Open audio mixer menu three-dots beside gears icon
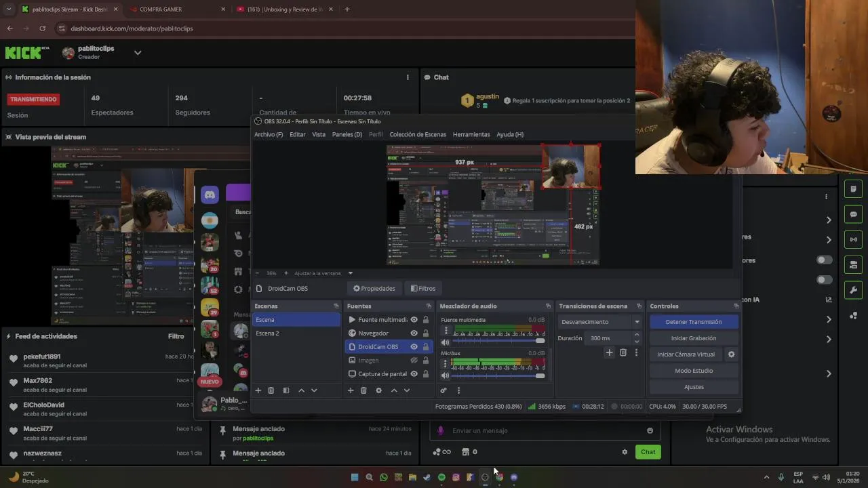The height and width of the screenshot is (488, 868). (x=458, y=390)
